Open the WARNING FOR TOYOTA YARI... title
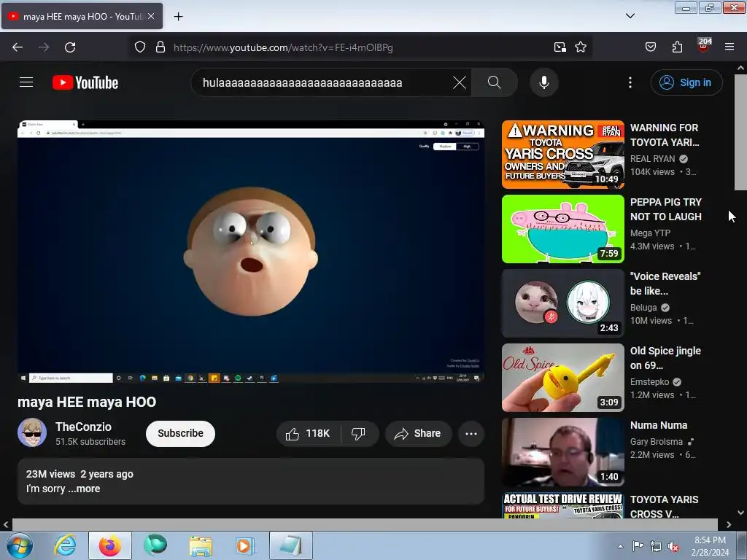747x560 pixels. 665,135
